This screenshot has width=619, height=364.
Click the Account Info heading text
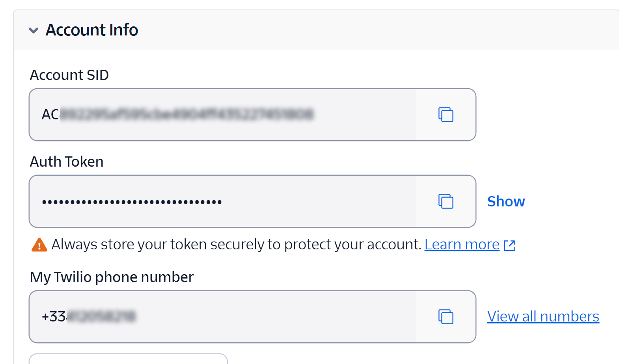pyautogui.click(x=92, y=30)
